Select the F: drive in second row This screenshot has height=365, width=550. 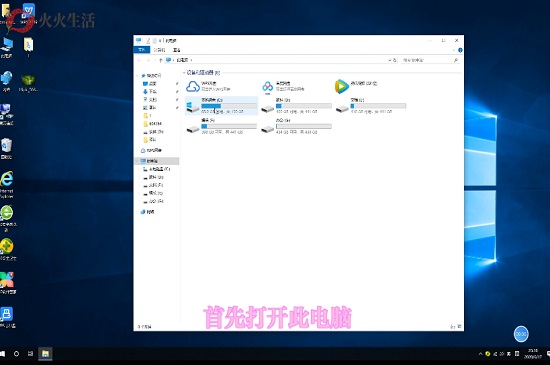[x=193, y=129]
